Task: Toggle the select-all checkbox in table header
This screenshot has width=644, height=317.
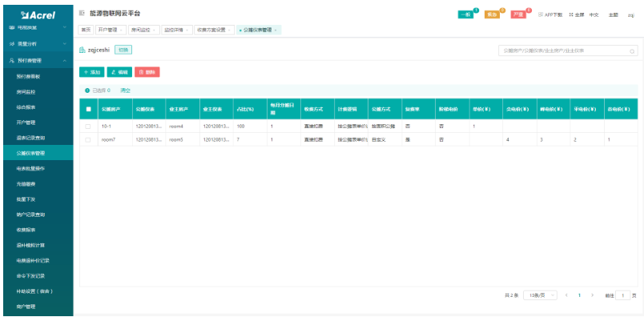Action: click(88, 109)
